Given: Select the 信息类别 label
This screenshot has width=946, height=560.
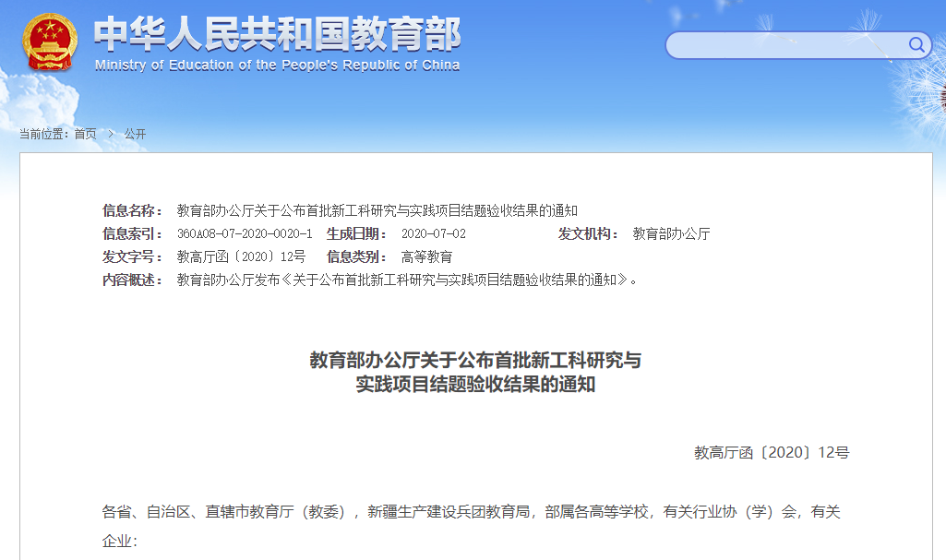Looking at the screenshot, I should (356, 256).
